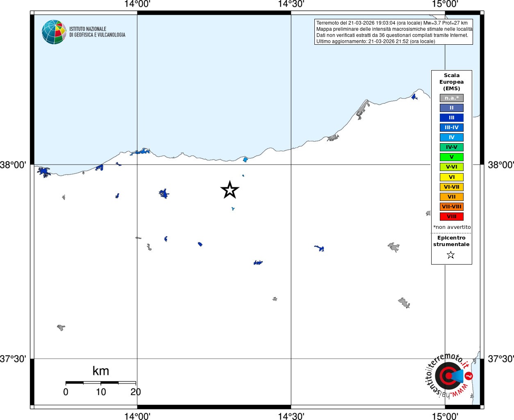
Task: Click the Epicentro strumentale legend label
Action: point(451,241)
